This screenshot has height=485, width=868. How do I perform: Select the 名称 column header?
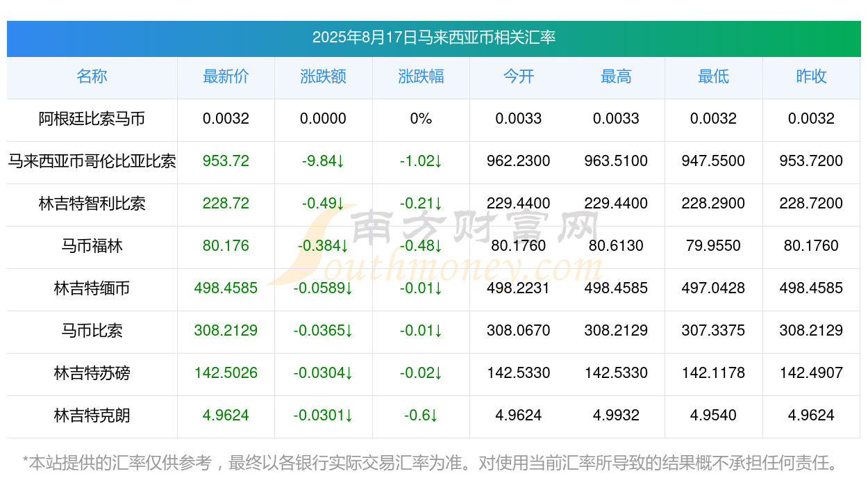(x=92, y=76)
